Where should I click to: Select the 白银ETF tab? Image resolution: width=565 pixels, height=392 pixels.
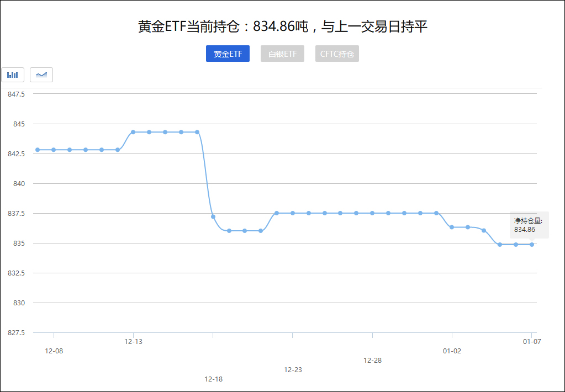tap(283, 54)
